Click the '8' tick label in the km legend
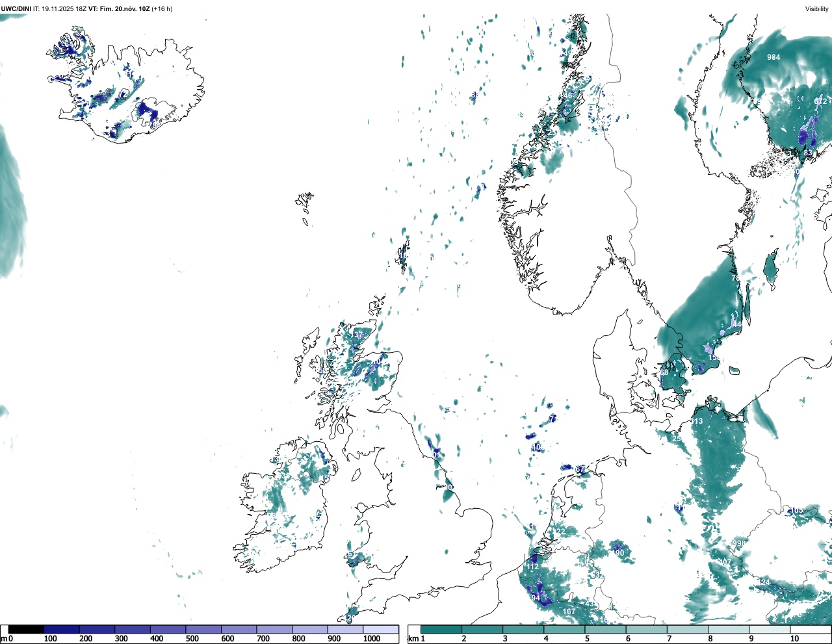832x644 pixels. click(710, 639)
